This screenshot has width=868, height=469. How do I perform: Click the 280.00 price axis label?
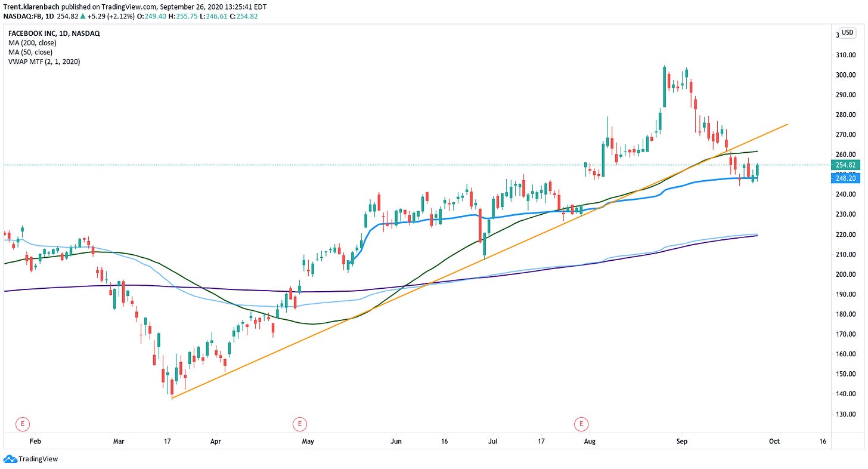click(x=847, y=115)
